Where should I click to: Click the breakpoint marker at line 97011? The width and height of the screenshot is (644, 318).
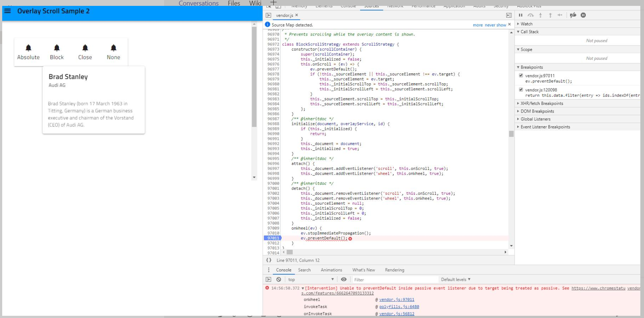coord(273,238)
